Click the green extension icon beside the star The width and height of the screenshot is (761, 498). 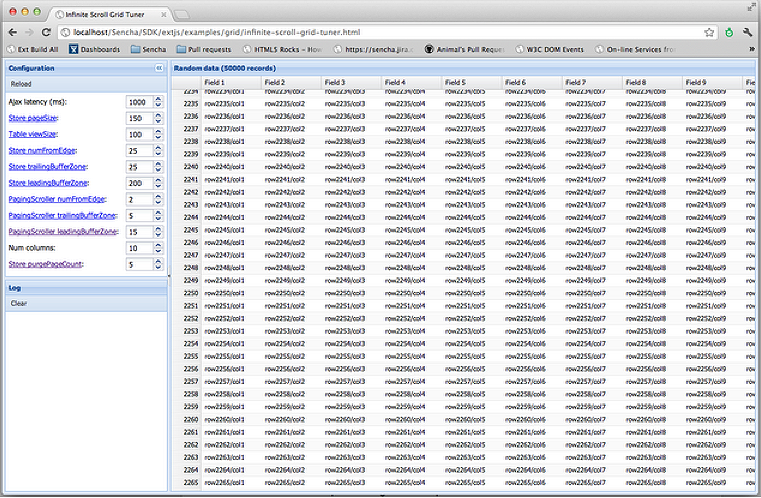click(728, 31)
